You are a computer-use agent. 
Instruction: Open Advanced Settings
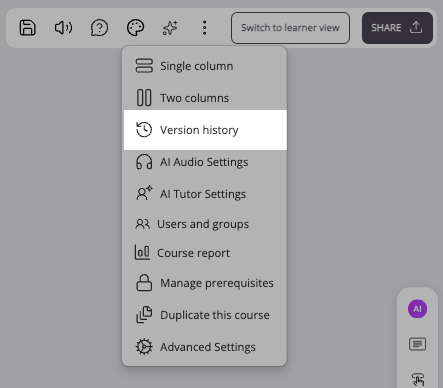(205, 347)
